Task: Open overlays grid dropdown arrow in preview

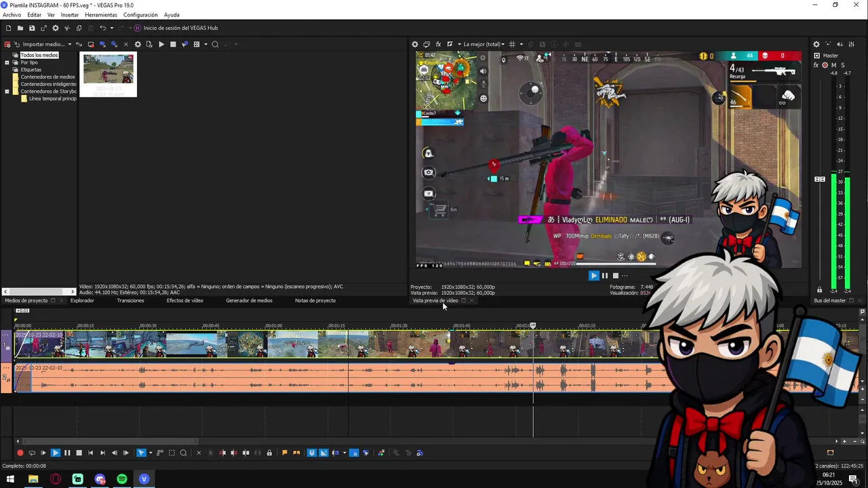Action: point(521,44)
